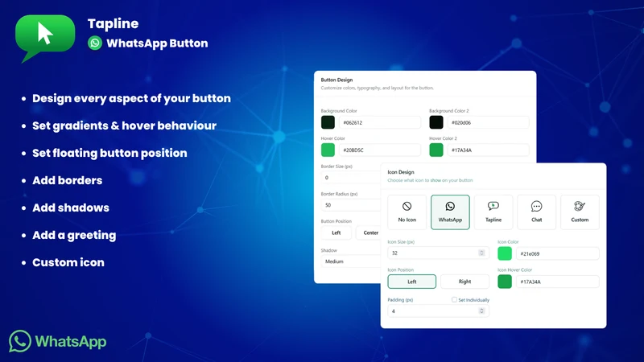Click 'Design every aspect of your button' text
This screenshot has height=362, width=644.
click(x=131, y=98)
